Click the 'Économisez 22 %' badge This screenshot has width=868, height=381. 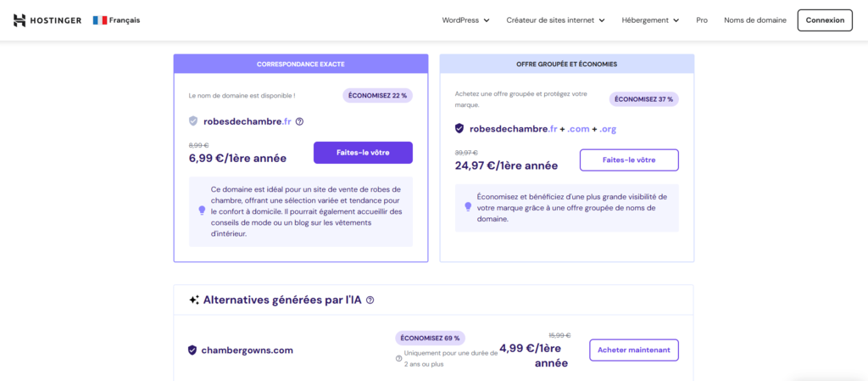[x=377, y=95]
